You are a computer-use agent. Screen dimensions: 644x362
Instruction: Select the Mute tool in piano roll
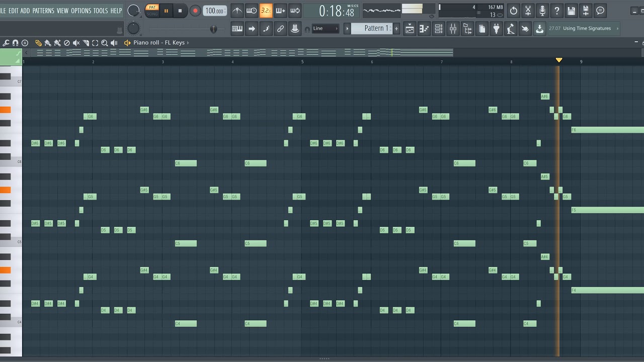[76, 43]
